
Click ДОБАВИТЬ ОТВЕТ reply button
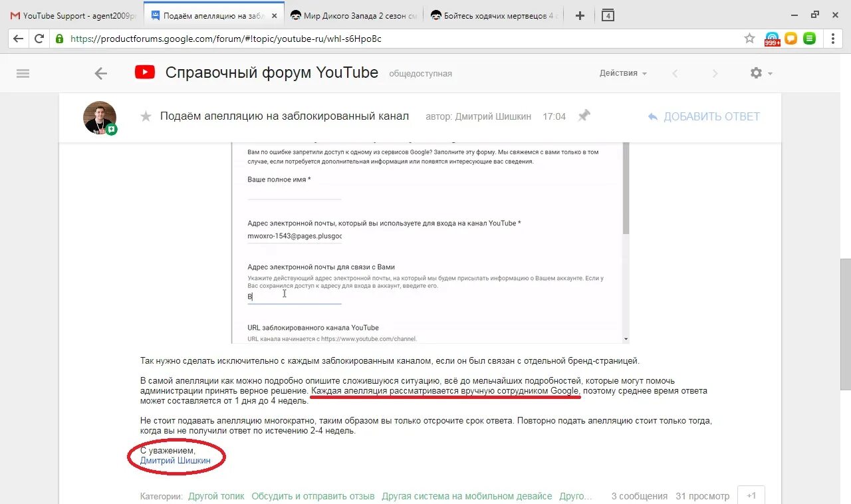point(703,116)
